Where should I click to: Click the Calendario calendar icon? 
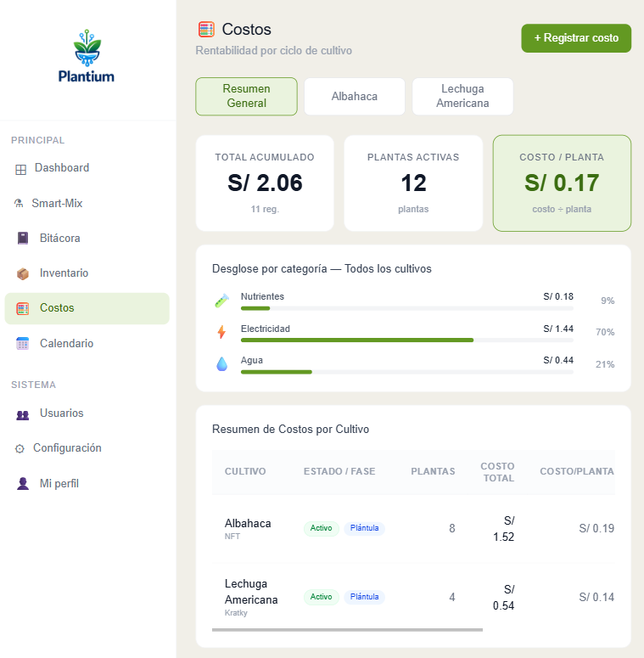23,343
